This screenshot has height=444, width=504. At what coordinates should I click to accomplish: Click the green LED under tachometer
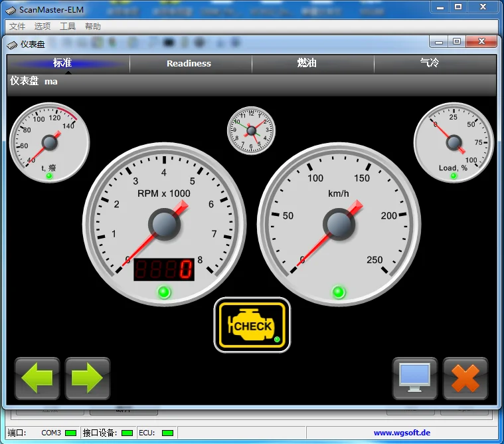tap(164, 292)
